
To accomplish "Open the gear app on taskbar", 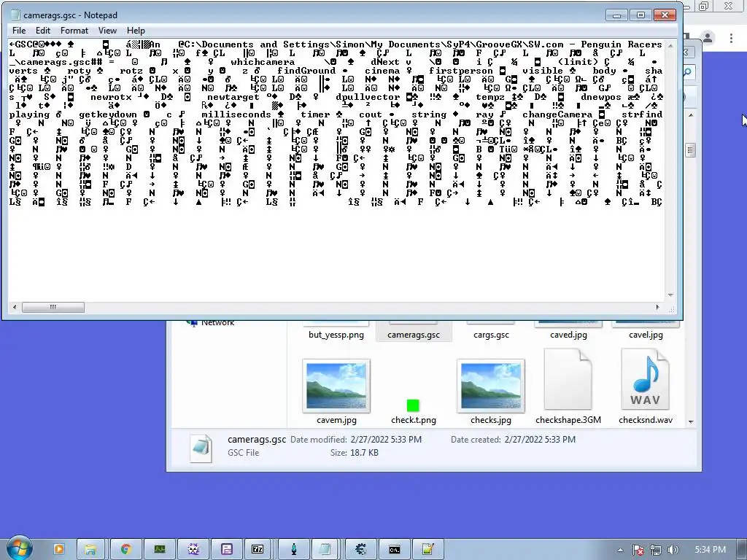I will click(360, 549).
